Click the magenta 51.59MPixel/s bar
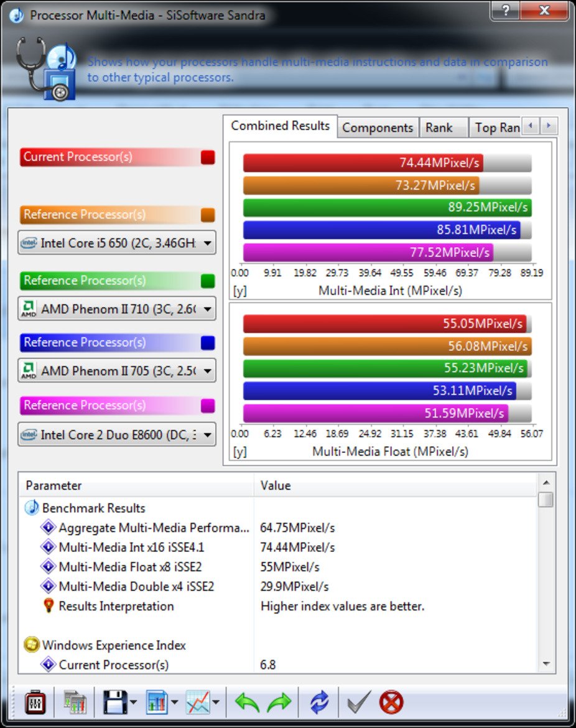576x728 pixels. coord(376,413)
